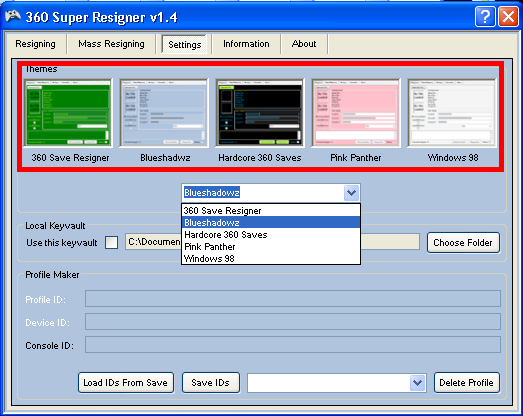Click the Blueshadwz caption under thumbnail
523x416 pixels.
(165, 157)
